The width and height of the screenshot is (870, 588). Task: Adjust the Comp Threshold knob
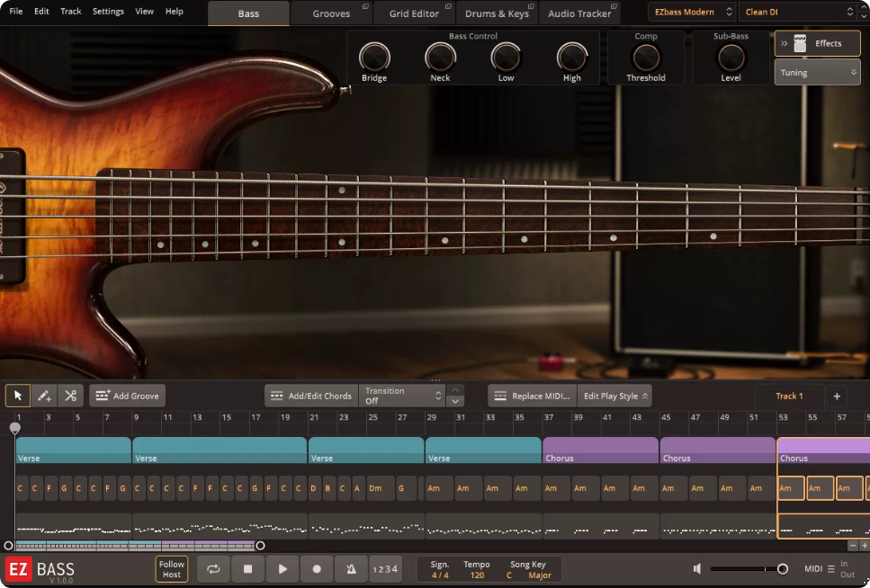point(646,58)
